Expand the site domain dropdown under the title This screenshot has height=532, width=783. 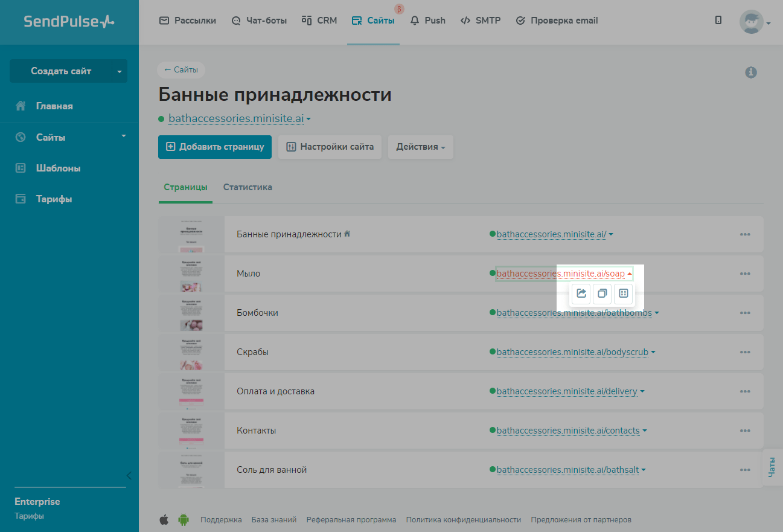308,119
